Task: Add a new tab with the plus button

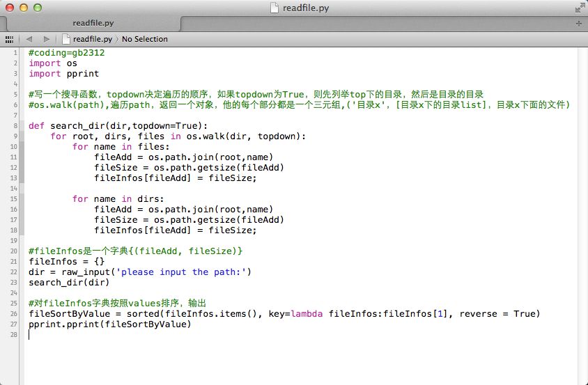Action: point(579,23)
